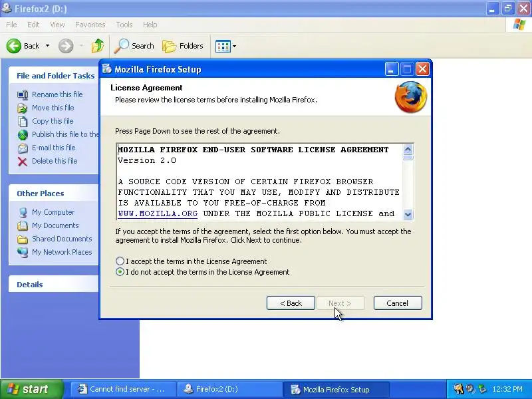Image resolution: width=532 pixels, height=399 pixels.
Task: Collapse the File and Folder Tasks panel header
Action: pyautogui.click(x=54, y=76)
